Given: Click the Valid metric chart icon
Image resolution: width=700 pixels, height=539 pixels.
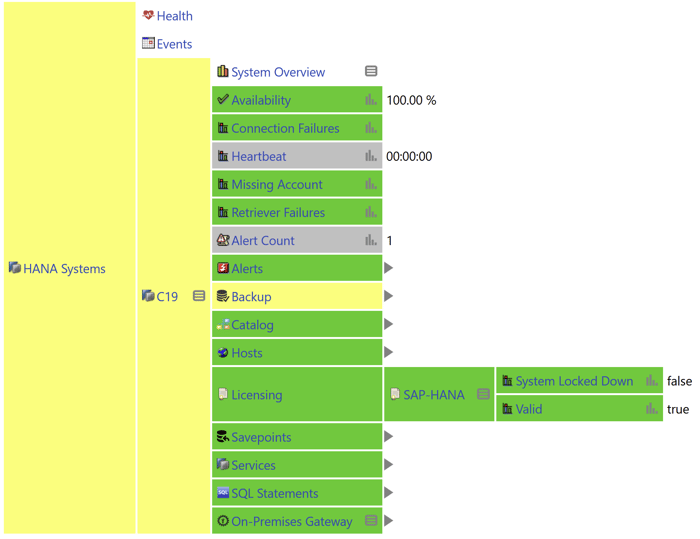Looking at the screenshot, I should click(652, 409).
